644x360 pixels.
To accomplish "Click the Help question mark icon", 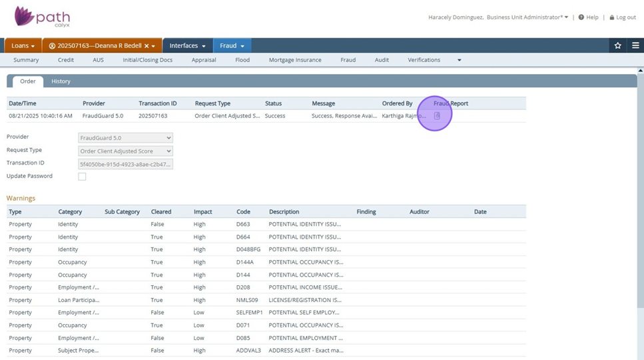I will point(581,17).
